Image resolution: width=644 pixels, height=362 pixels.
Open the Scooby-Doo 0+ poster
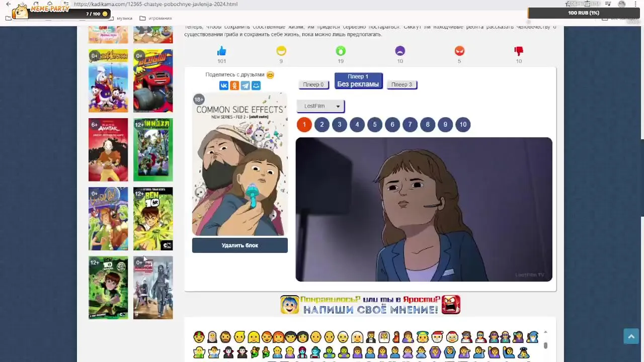(x=108, y=219)
